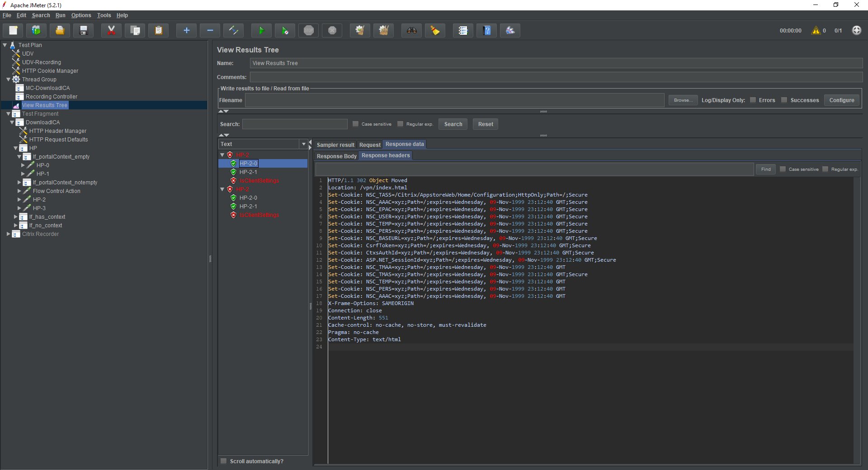The image size is (868, 470).
Task: Enable the Case sensitive search checkbox
Action: tap(355, 123)
